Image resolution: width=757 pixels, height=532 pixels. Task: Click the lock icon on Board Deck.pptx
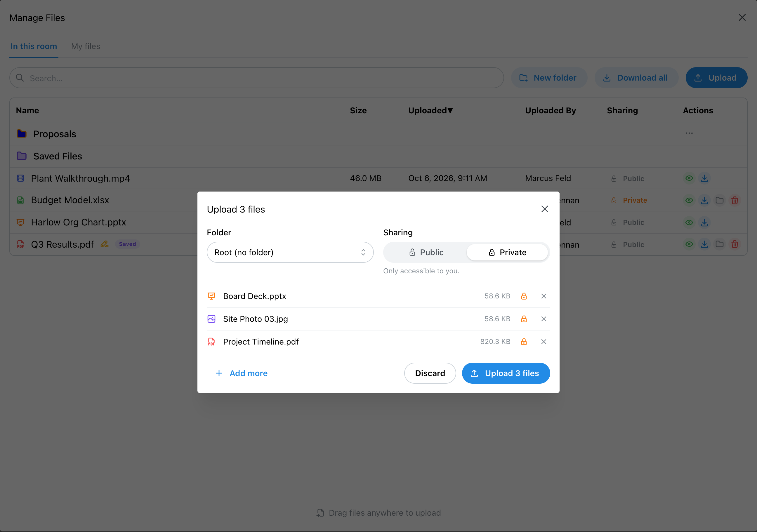pos(524,296)
